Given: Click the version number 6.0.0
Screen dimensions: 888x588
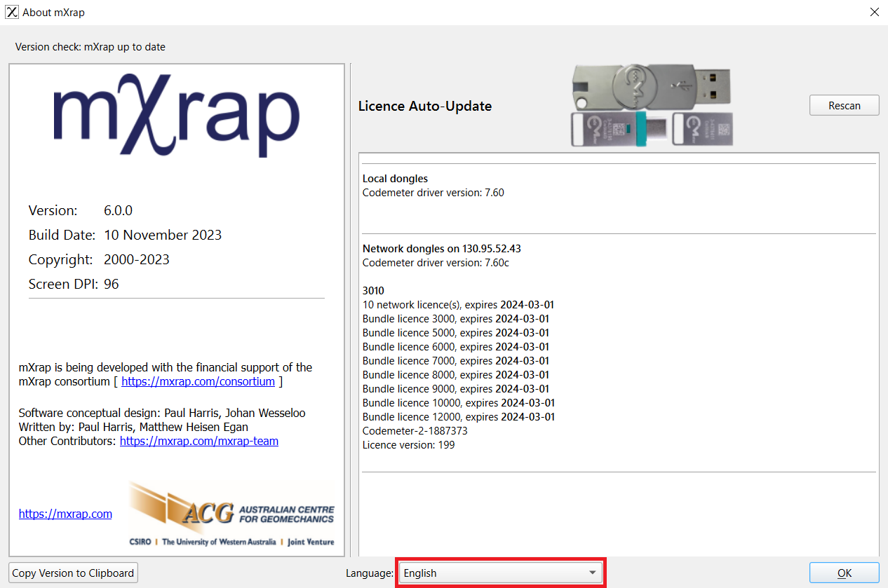Looking at the screenshot, I should pos(118,210).
